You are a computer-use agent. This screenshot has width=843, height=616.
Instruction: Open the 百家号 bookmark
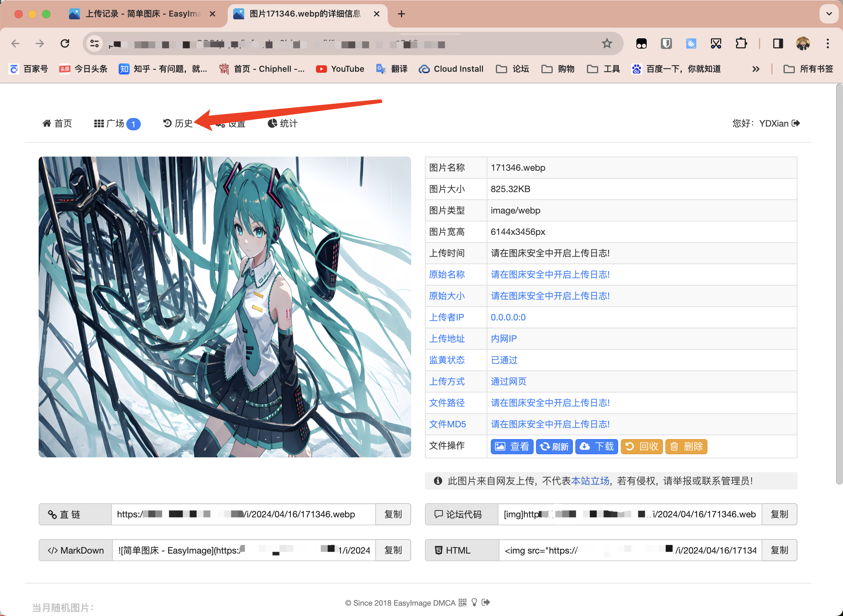[29, 69]
